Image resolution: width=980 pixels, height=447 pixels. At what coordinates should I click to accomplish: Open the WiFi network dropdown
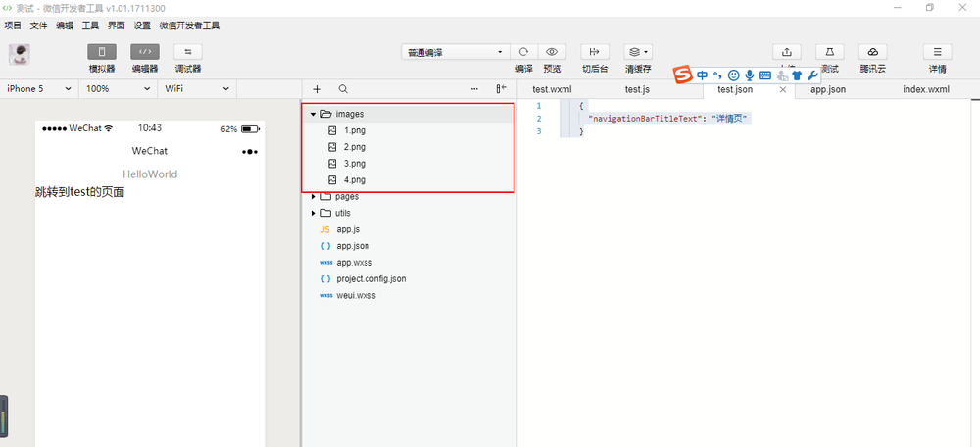(197, 89)
